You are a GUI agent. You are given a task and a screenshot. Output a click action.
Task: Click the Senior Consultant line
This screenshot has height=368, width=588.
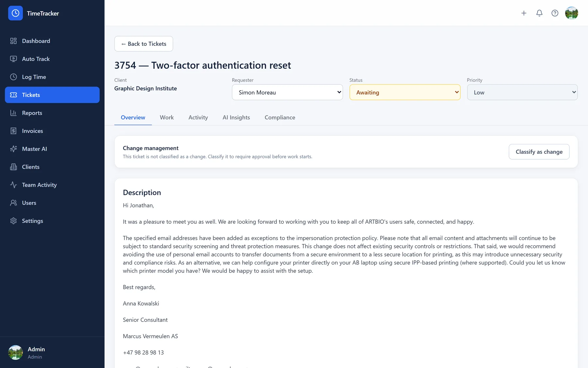[145, 320]
